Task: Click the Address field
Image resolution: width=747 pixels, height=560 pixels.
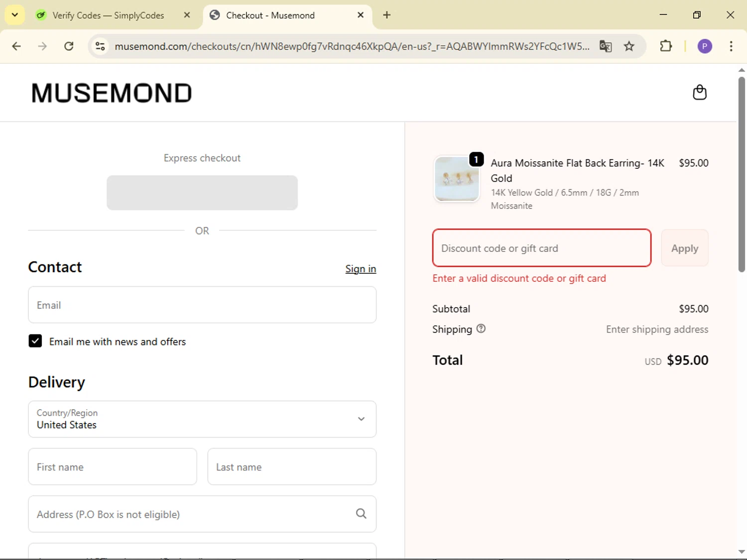Action: click(202, 514)
